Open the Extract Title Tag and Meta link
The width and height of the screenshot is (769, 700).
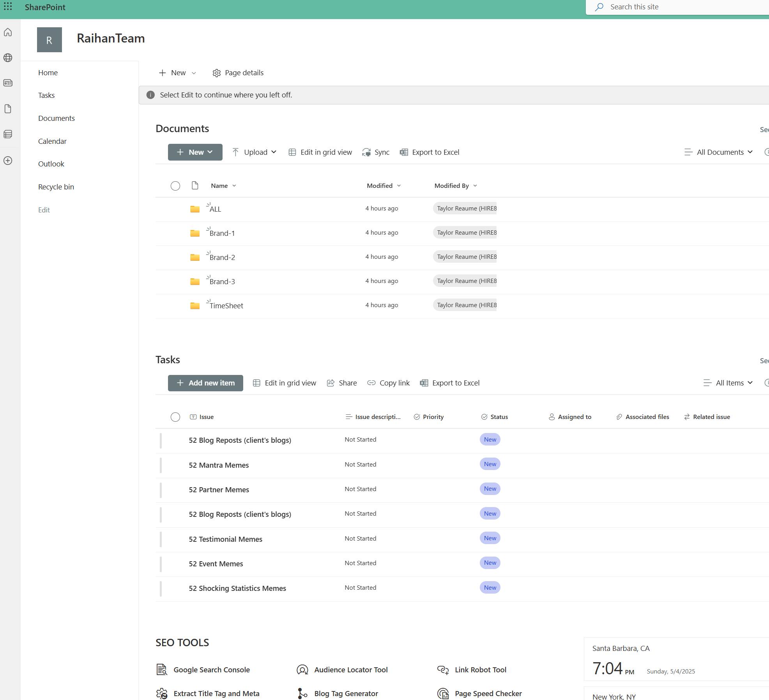(x=217, y=694)
